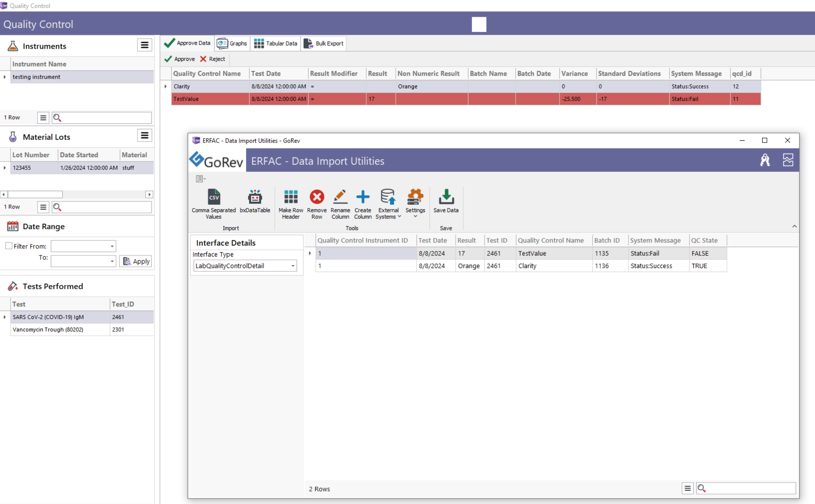Click Make Row Header tool
The height and width of the screenshot is (504, 815).
coord(291,204)
